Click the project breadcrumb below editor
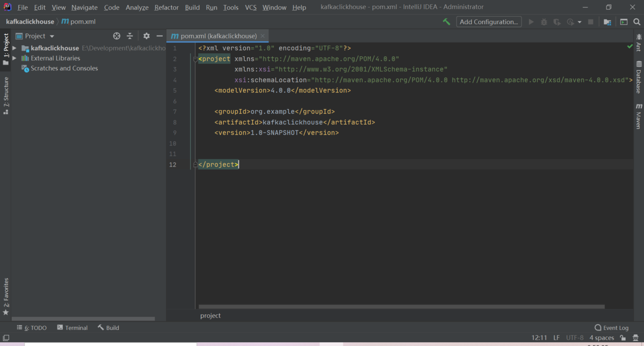The height and width of the screenshot is (346, 644). [210, 315]
